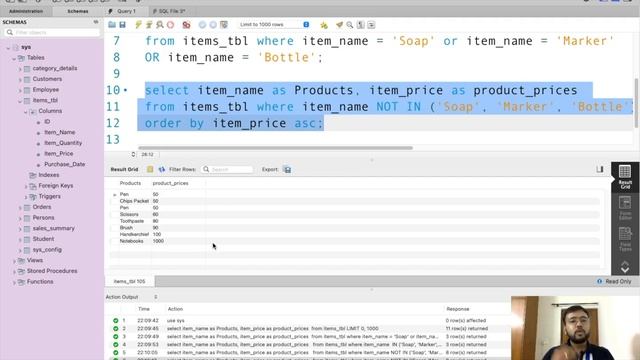The image size is (640, 360).
Task: Expand the Foreign Keys node
Action: click(26, 186)
